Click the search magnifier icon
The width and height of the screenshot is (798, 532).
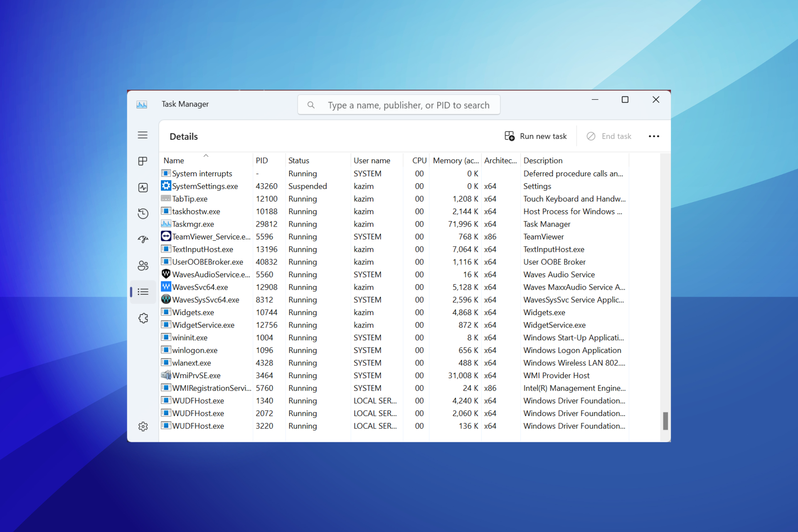point(311,105)
